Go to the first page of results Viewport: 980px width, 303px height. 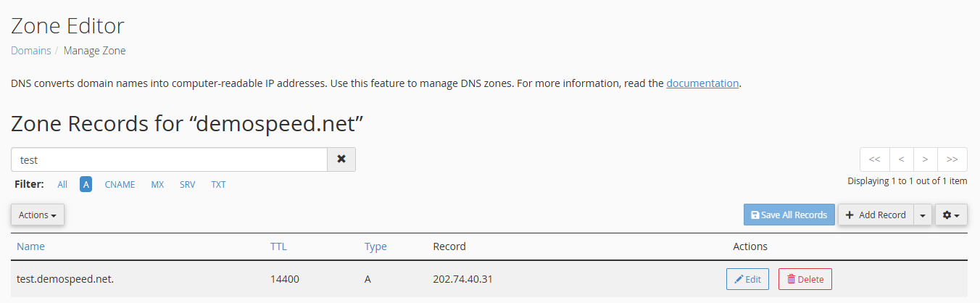[875, 159]
